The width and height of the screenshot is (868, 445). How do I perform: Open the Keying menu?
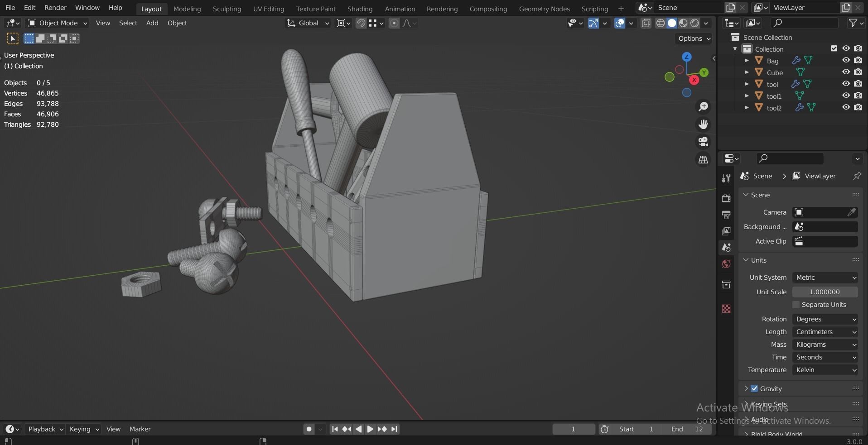83,429
